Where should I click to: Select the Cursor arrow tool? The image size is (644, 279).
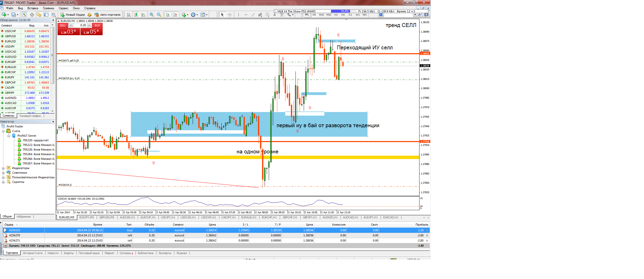[x=222, y=15]
